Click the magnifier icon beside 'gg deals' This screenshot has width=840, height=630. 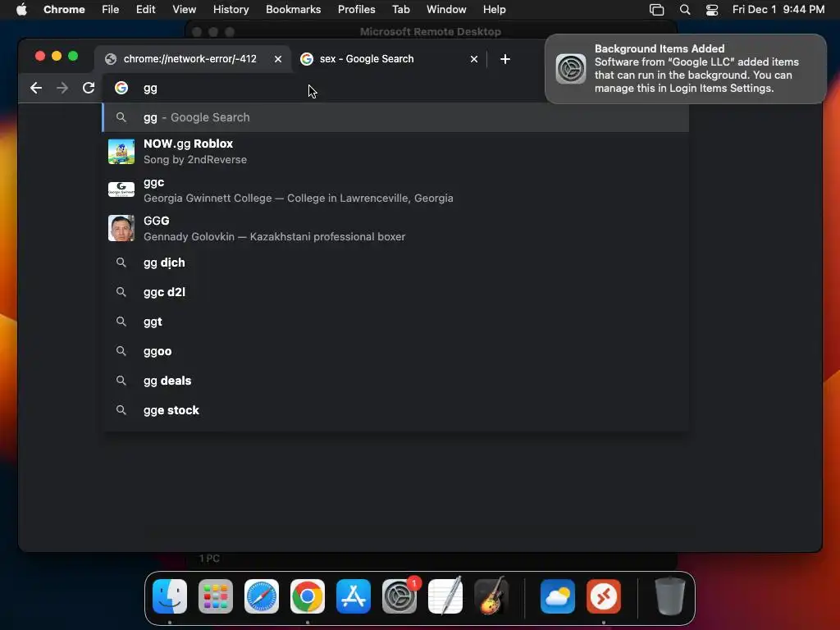[x=121, y=381]
